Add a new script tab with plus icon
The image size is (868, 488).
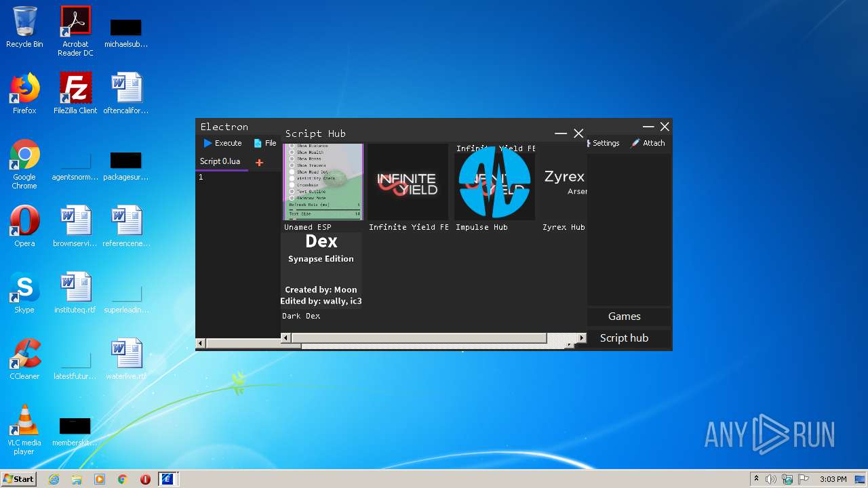point(259,163)
